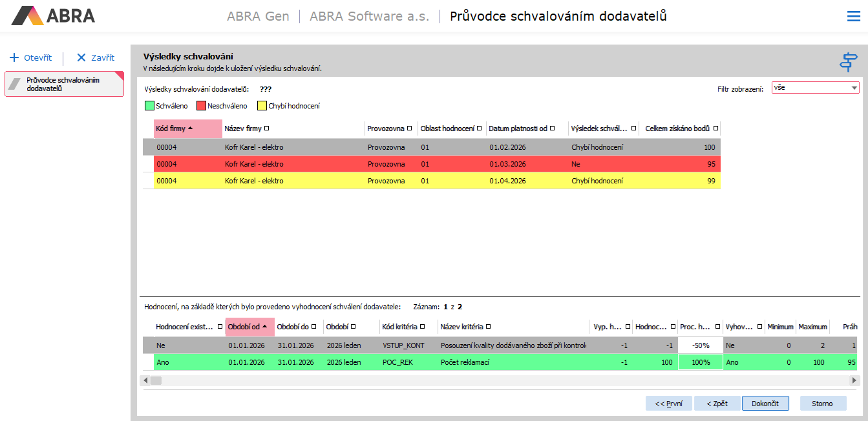Select the Průvodce schvalováním dodavatelů tab
868x421 pixels.
(x=63, y=85)
